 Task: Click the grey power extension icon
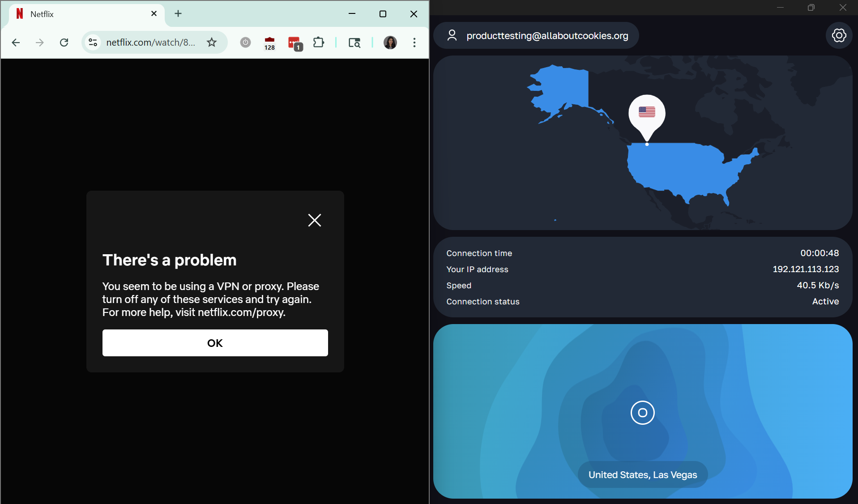point(245,43)
